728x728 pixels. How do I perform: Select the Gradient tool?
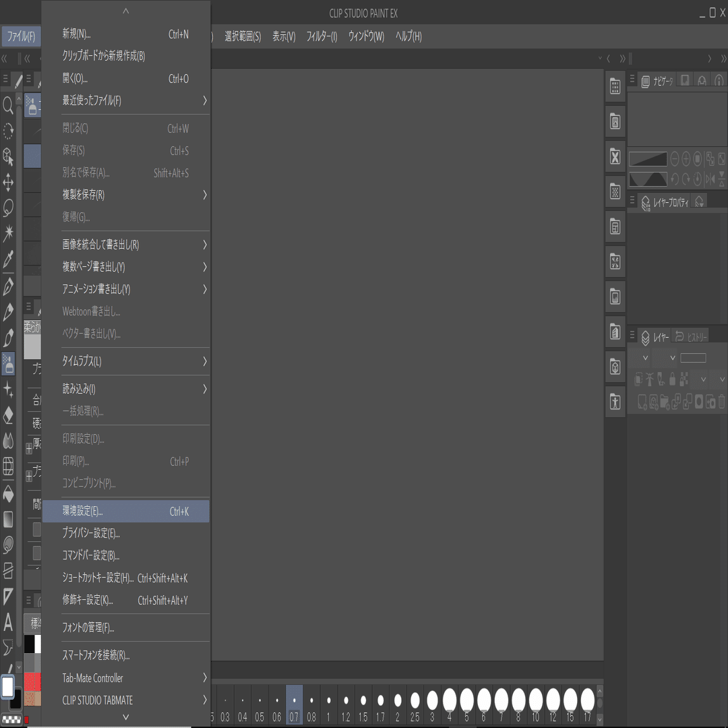point(8,520)
